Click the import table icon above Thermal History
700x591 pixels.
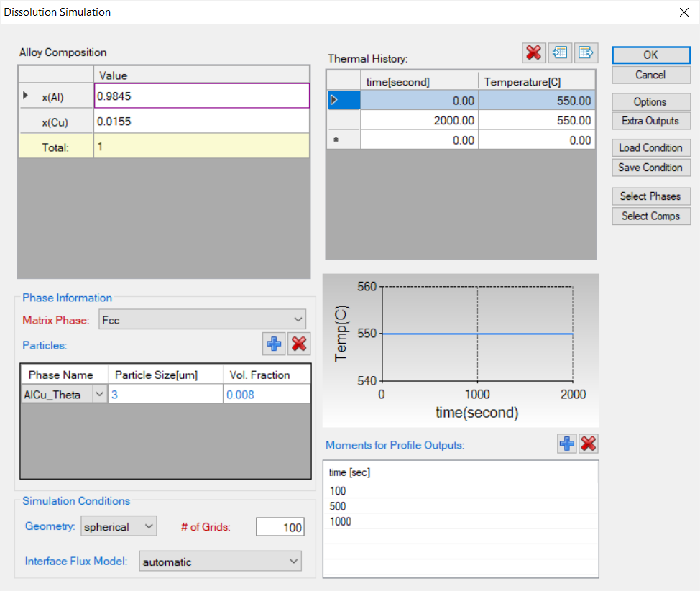[560, 52]
